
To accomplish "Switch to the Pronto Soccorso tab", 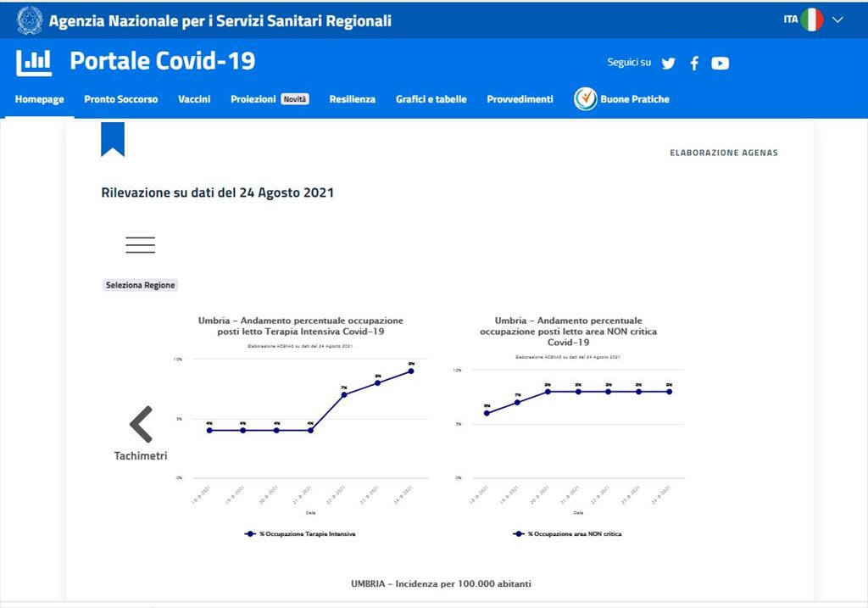I will (x=120, y=99).
